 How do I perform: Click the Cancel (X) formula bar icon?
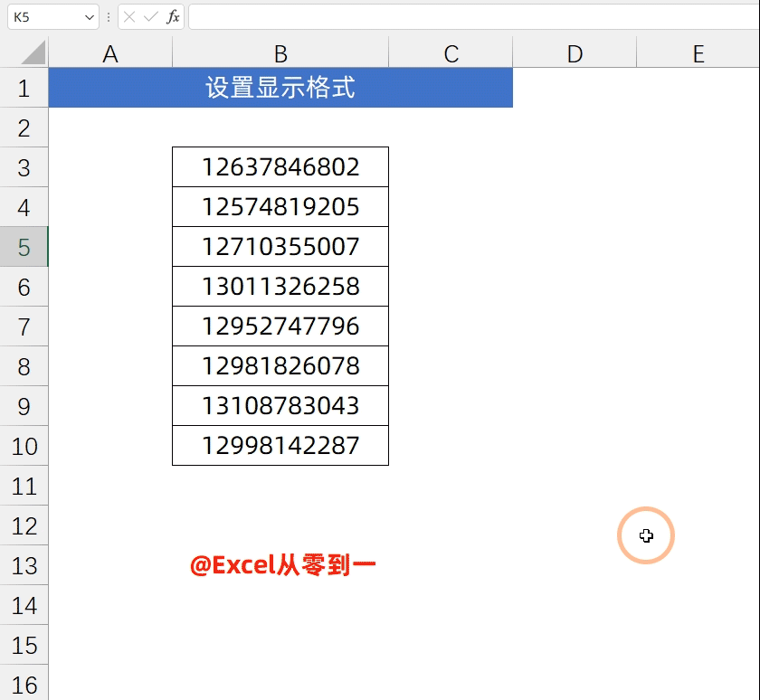[x=129, y=17]
